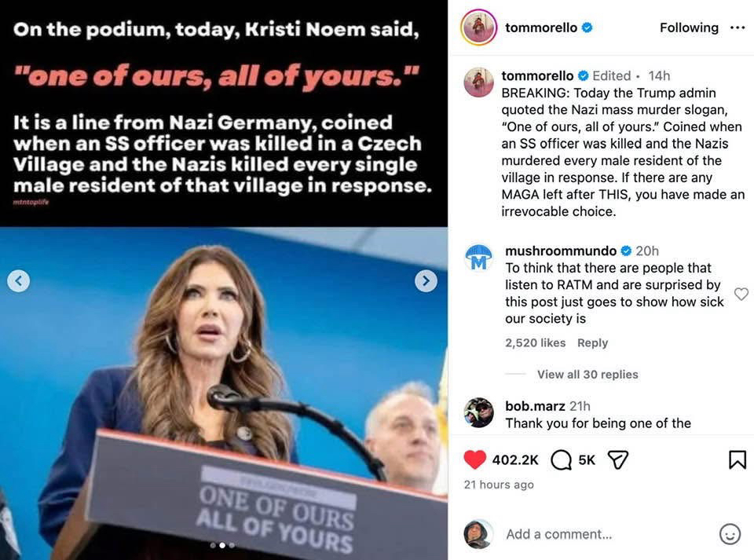Reply to mushroommundo's comment

pyautogui.click(x=592, y=342)
